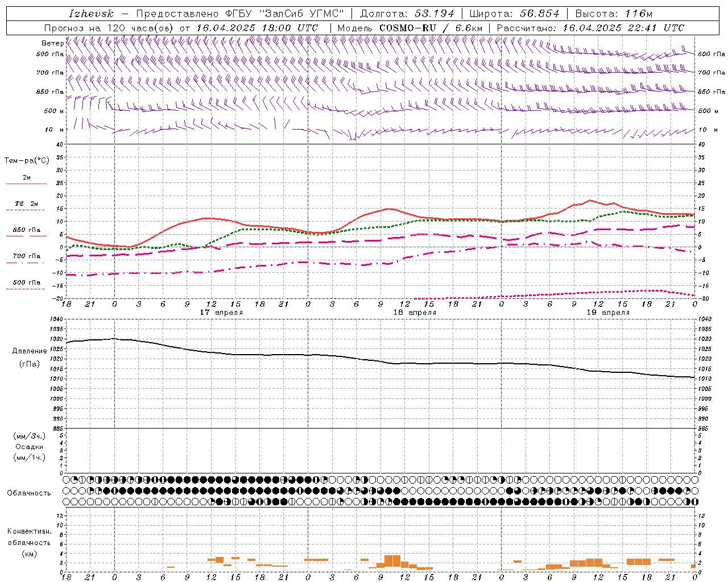Click the 19 апреля date label
Screen dimensions: 728x582
[608, 313]
